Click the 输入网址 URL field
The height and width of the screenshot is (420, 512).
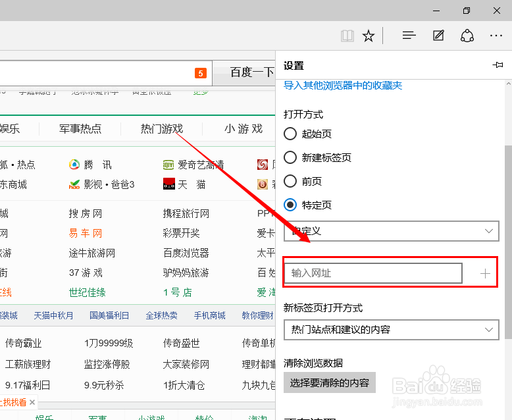pyautogui.click(x=373, y=273)
